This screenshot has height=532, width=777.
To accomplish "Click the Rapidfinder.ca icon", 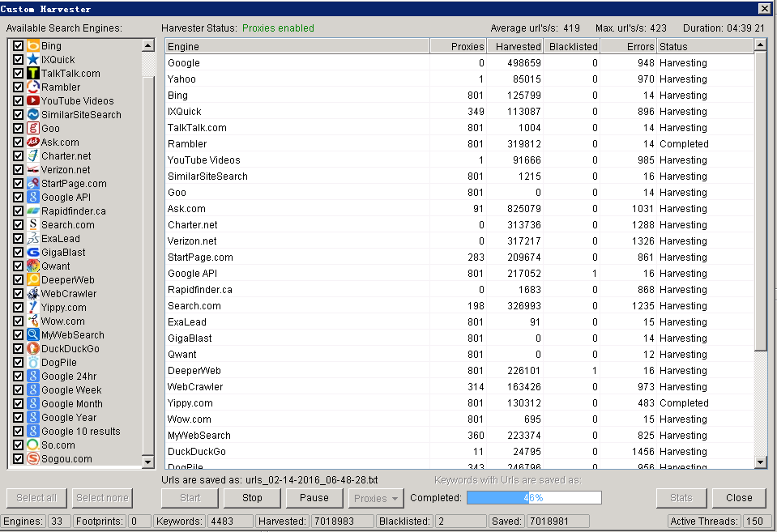I will (x=33, y=211).
